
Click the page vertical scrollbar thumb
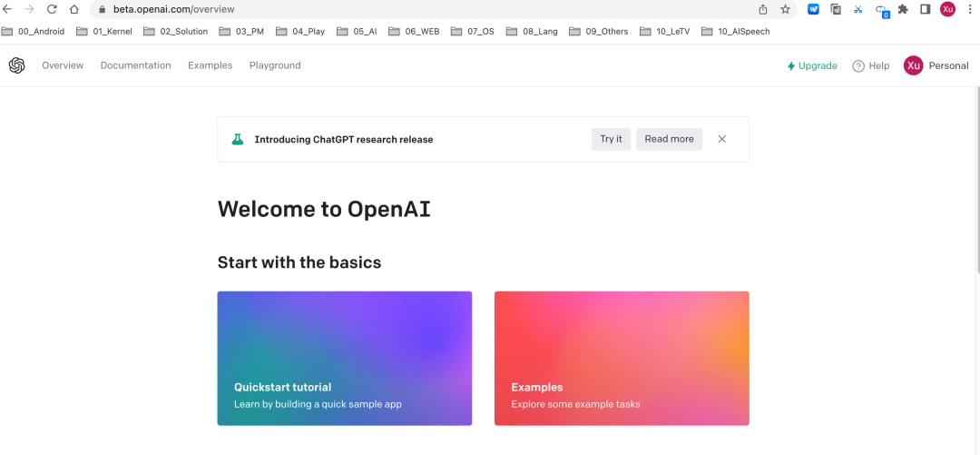coord(977,180)
